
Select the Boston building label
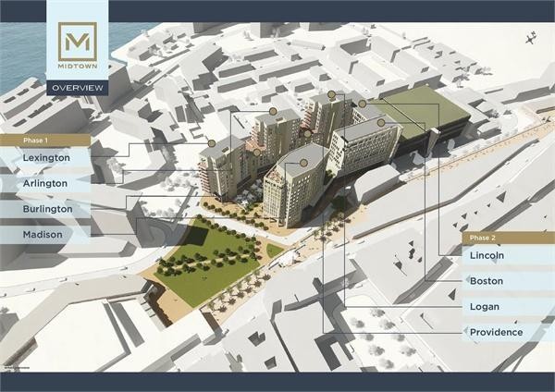coord(487,281)
